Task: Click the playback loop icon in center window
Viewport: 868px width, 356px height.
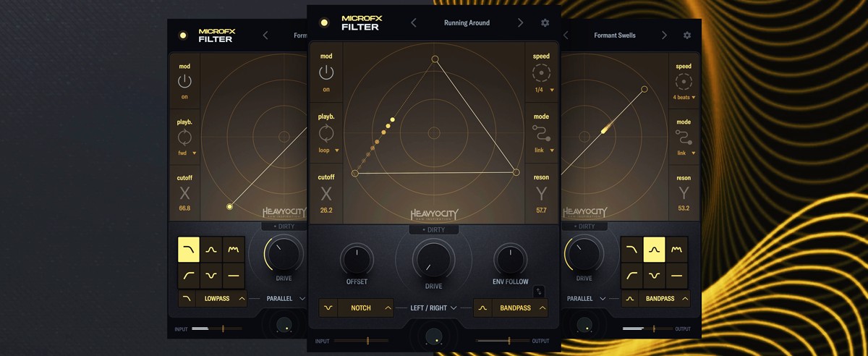Action: (326, 133)
